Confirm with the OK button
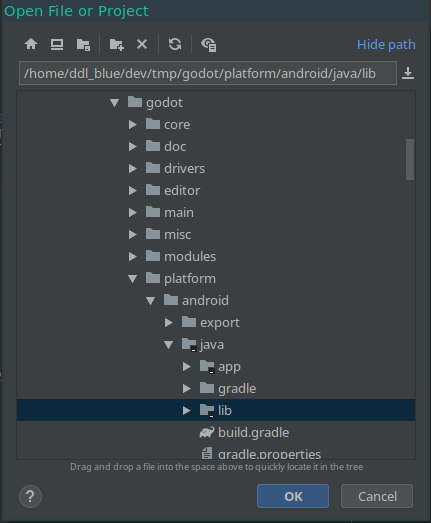 (293, 496)
